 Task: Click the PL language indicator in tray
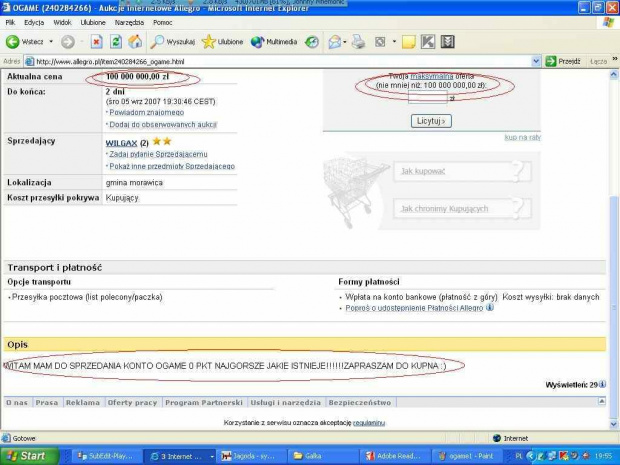[519, 456]
